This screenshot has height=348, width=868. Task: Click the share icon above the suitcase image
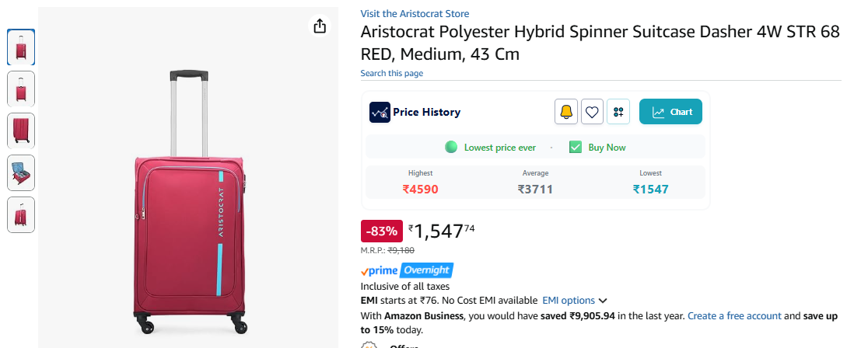pyautogui.click(x=320, y=26)
